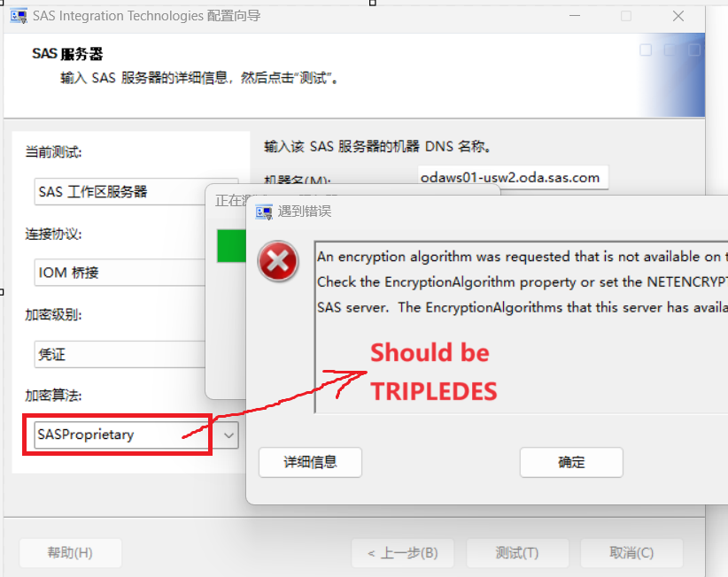Minimize the configuration wizard window

coord(575,16)
